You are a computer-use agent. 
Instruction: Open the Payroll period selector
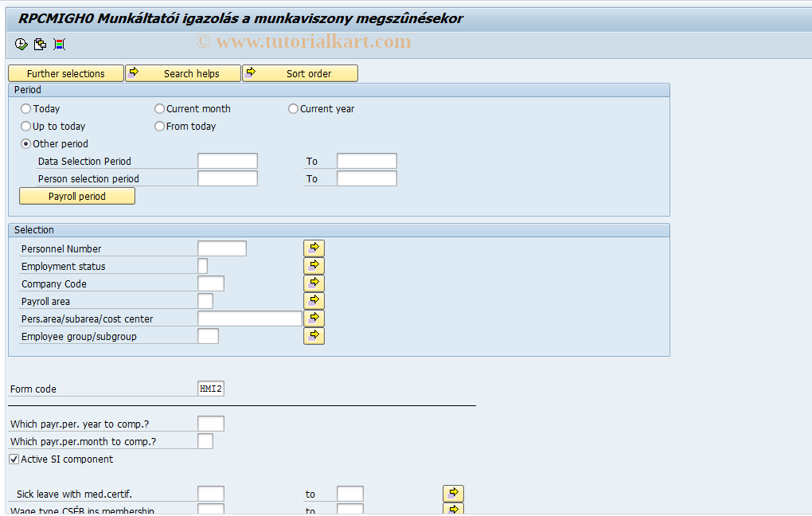click(76, 196)
